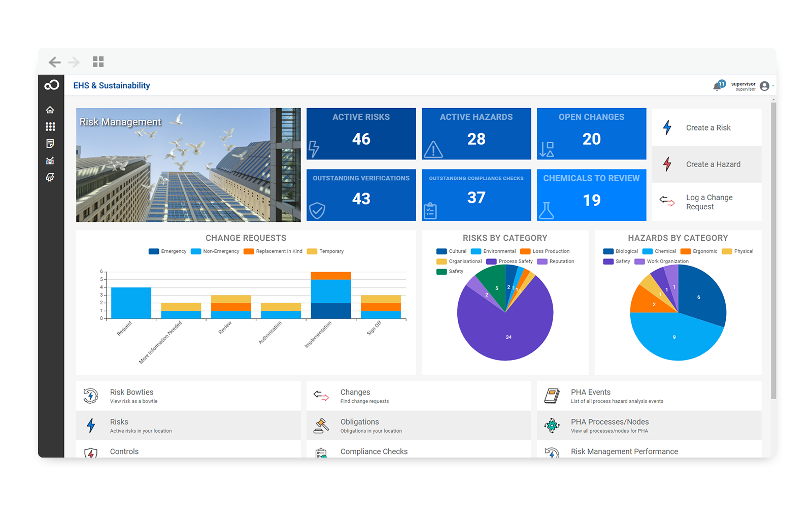Click the home icon in sidebar
Screen dimensions: 812x519
pyautogui.click(x=50, y=110)
